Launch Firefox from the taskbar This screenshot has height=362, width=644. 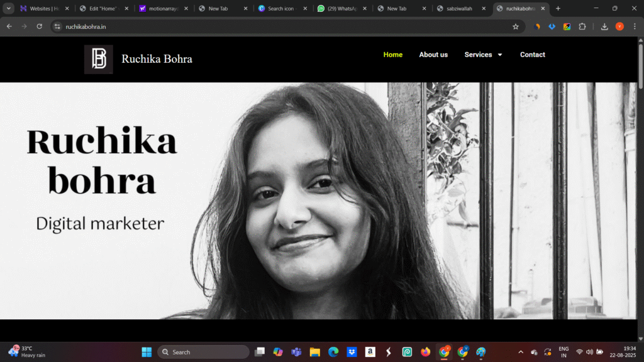click(426, 352)
